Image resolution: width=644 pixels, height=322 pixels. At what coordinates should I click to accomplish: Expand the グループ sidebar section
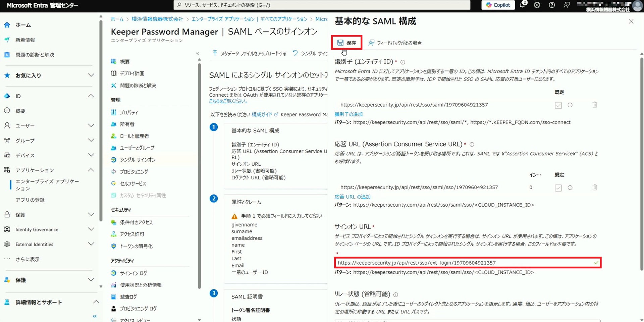[91, 141]
